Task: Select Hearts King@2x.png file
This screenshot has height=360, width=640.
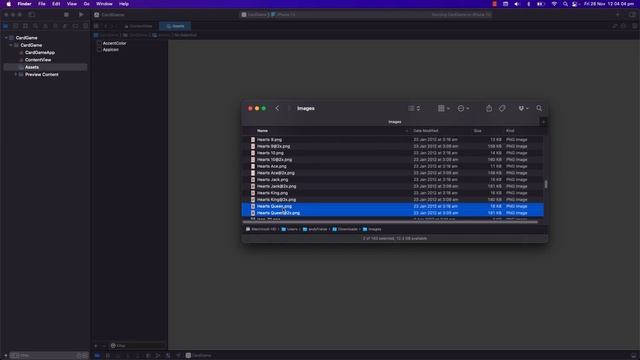Action: pyautogui.click(x=393, y=200)
